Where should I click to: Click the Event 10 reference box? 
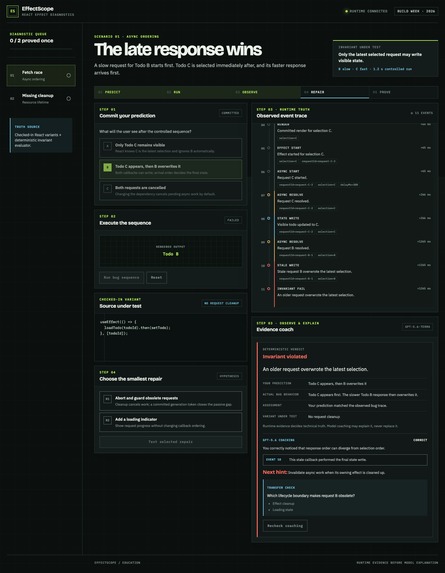pyautogui.click(x=345, y=460)
